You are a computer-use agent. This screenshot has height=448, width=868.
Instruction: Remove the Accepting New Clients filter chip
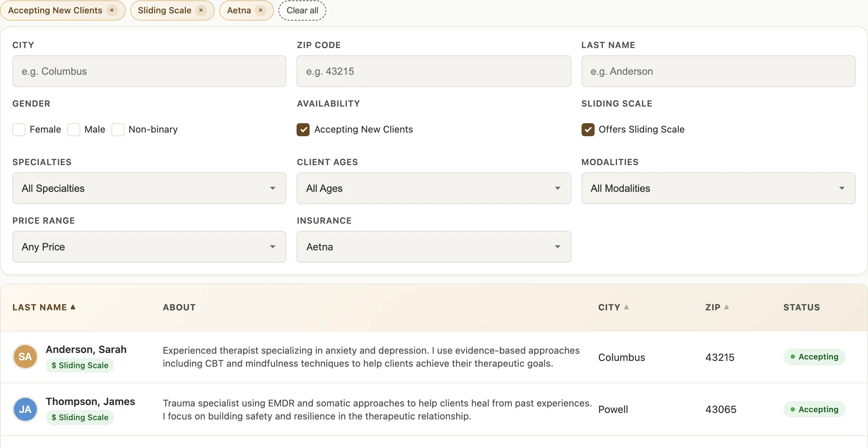[x=112, y=10]
